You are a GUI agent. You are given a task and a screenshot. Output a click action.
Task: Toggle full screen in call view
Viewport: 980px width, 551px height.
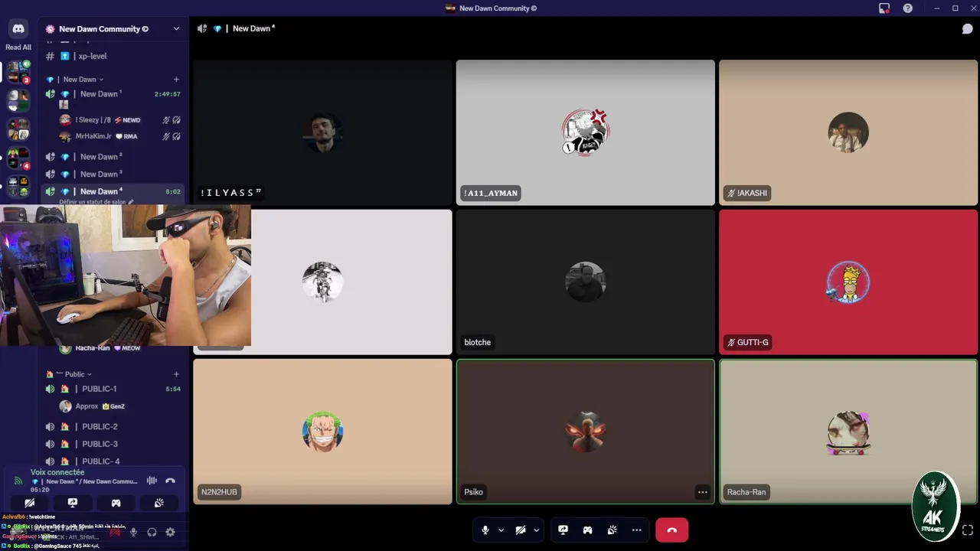point(967,530)
